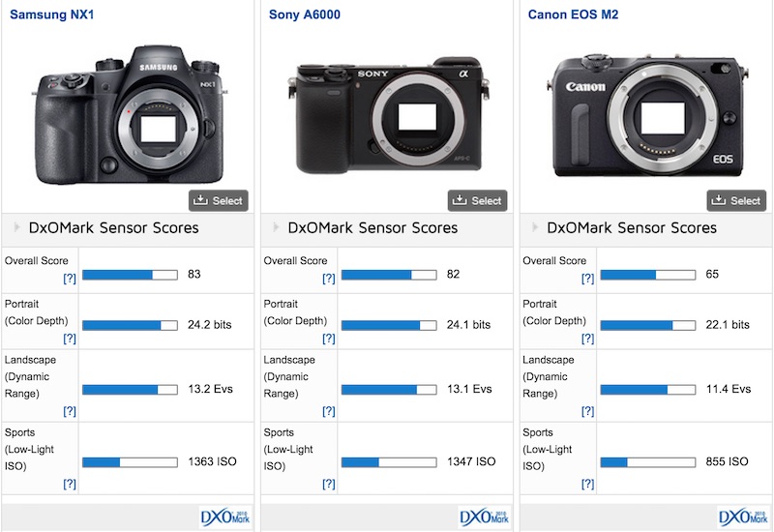Click the DxOMark logo under Canon EOS M2
This screenshot has width=774, height=532.
pos(743,517)
